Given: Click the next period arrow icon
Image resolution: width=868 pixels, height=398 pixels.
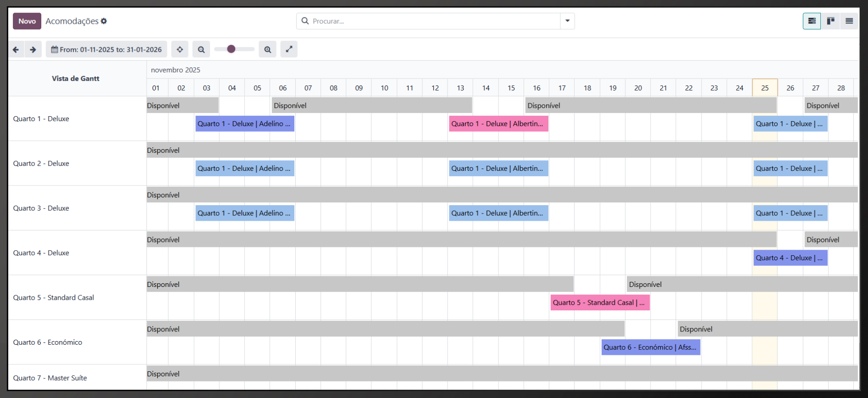Looking at the screenshot, I should [x=33, y=50].
